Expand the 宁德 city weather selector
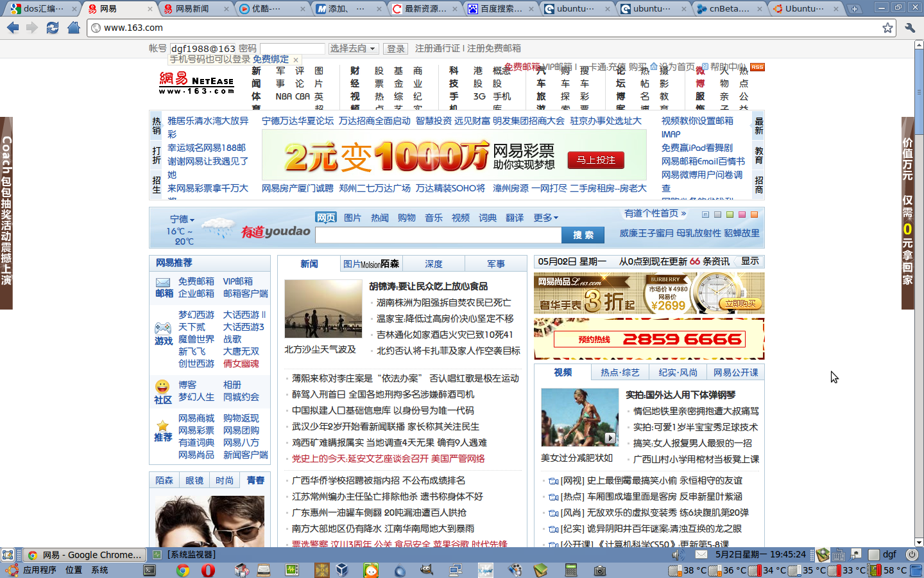The width and height of the screenshot is (924, 578). point(182,219)
